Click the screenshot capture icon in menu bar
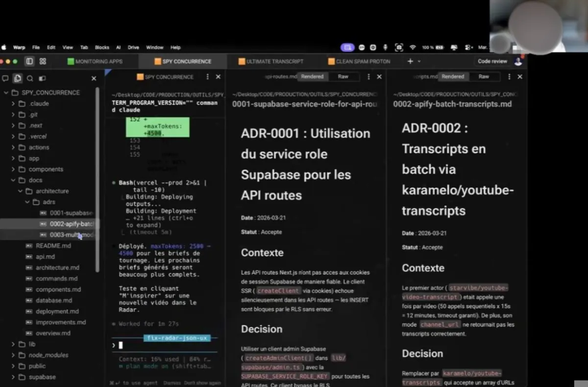588x387 pixels. pos(399,48)
